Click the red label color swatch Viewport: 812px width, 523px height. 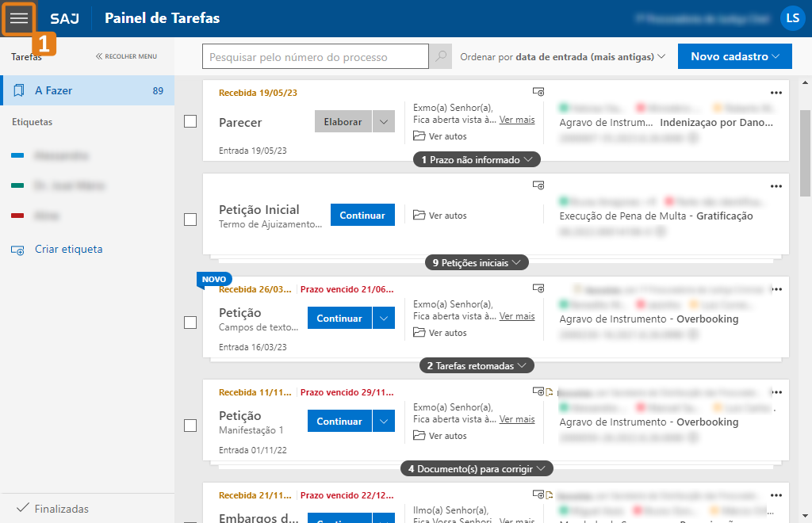coord(17,216)
